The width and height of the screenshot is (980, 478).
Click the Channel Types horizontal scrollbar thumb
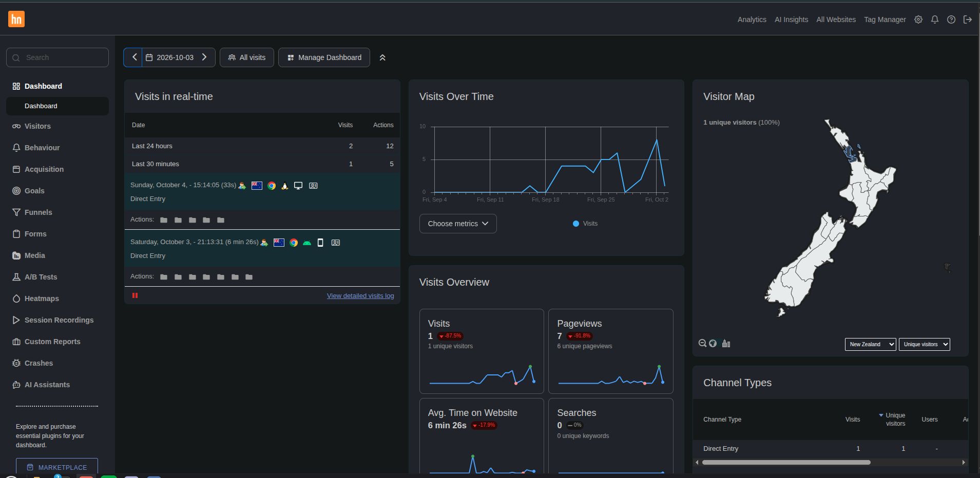[x=786, y=462]
